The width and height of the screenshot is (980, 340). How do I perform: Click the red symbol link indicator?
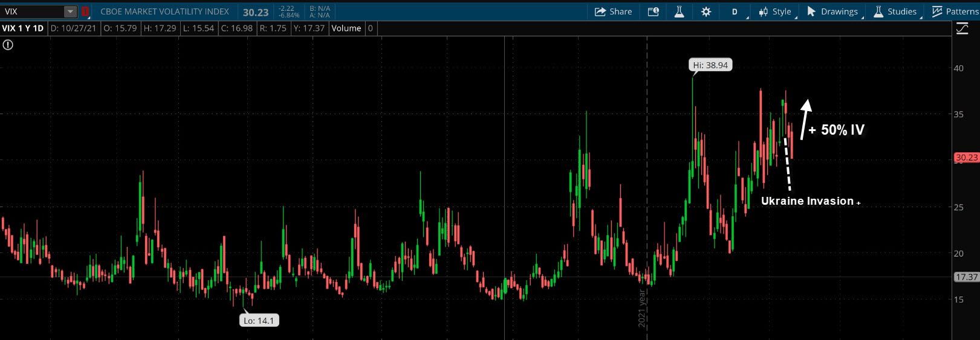click(x=85, y=11)
